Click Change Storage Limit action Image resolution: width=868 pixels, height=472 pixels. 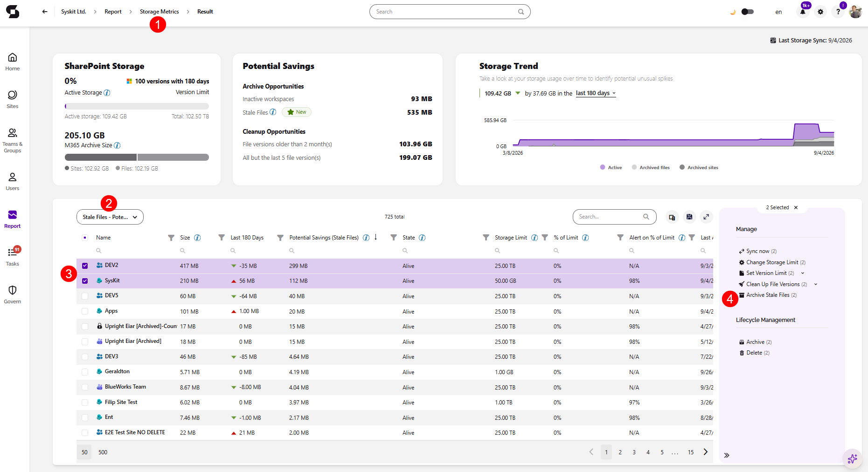pos(772,262)
